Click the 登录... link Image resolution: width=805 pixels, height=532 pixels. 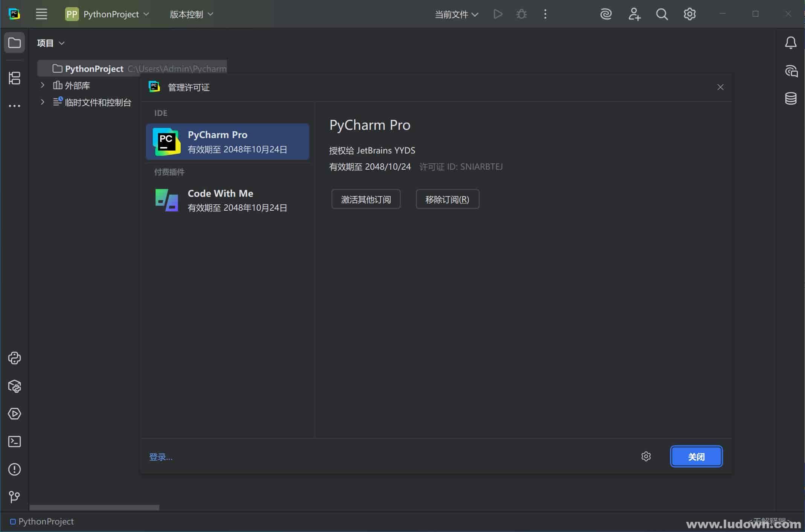161,457
